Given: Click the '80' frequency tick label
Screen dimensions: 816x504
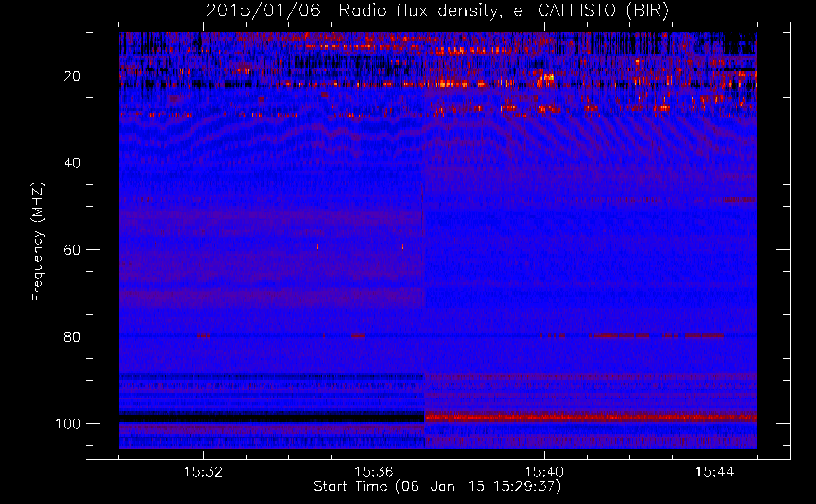Looking at the screenshot, I should coord(72,337).
